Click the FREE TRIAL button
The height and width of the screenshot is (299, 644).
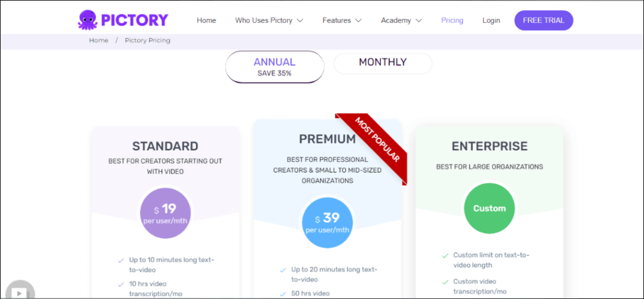click(x=544, y=20)
